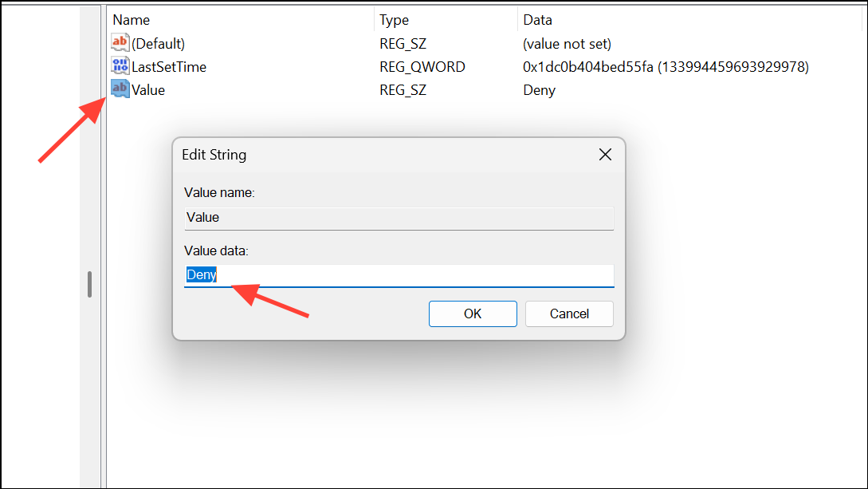The height and width of the screenshot is (489, 868).
Task: Click the greyed Value name field
Action: [x=399, y=219]
